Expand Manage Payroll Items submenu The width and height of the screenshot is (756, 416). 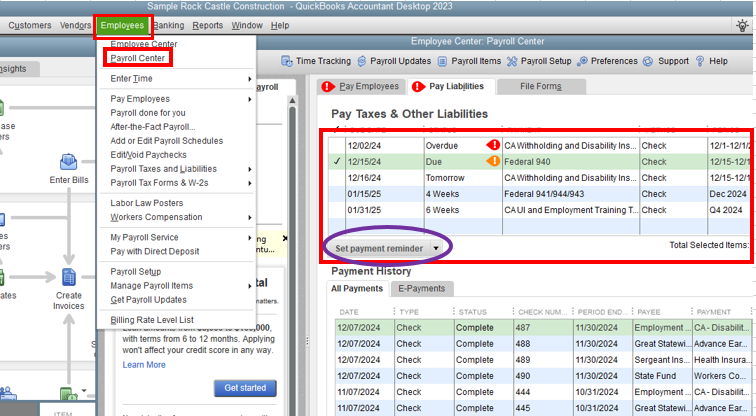250,286
